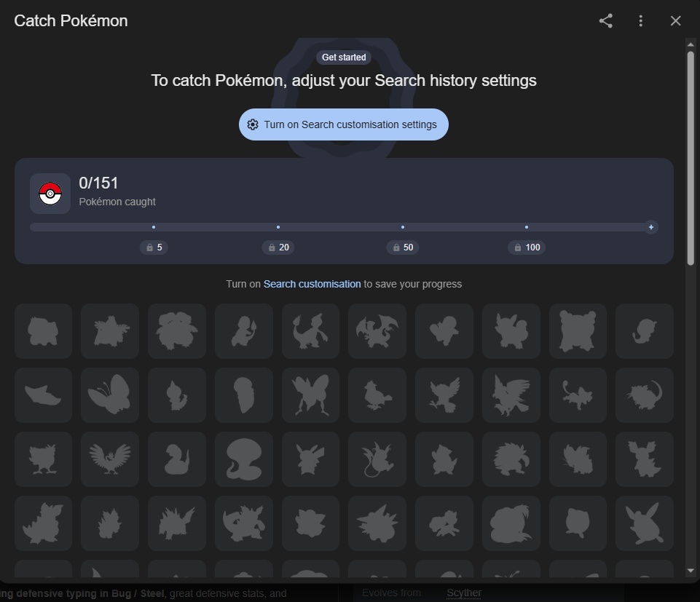Select the locked 20 Pokémon milestone badge
700x602 pixels.
coord(278,247)
